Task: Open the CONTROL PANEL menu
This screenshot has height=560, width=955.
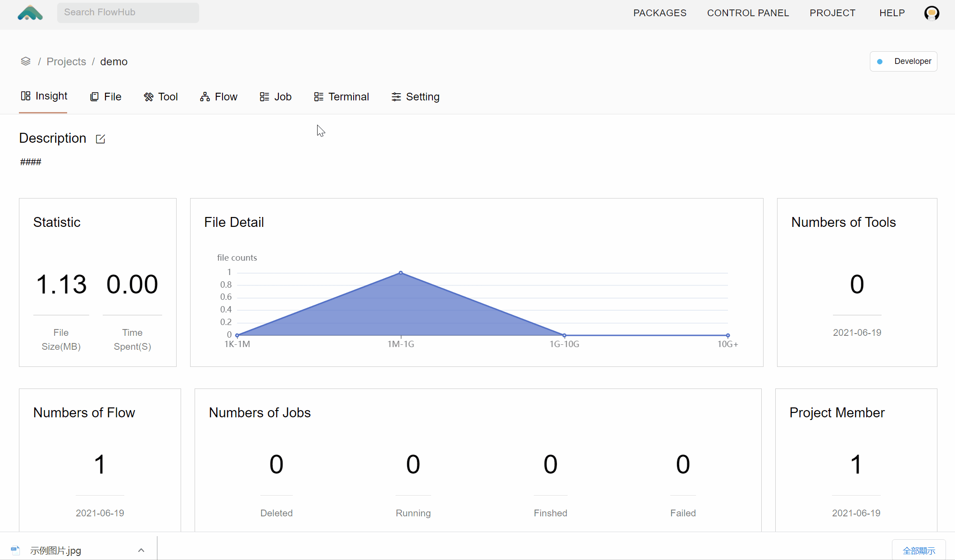Action: coord(748,13)
